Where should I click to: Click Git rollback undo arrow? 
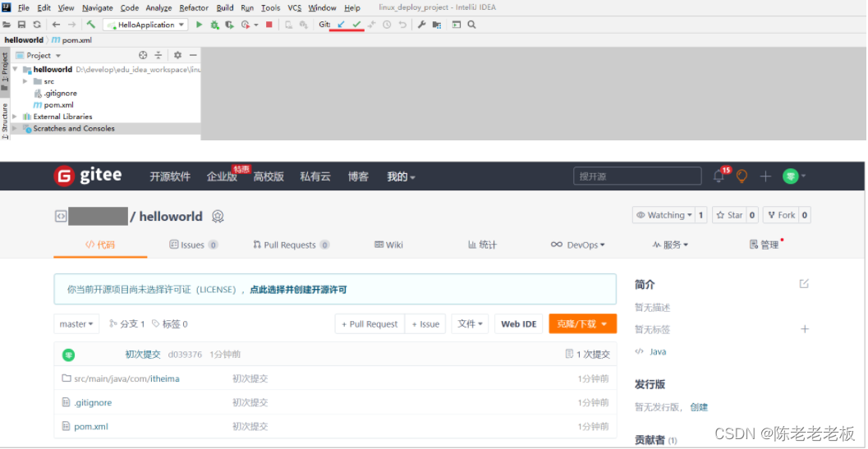click(x=402, y=25)
